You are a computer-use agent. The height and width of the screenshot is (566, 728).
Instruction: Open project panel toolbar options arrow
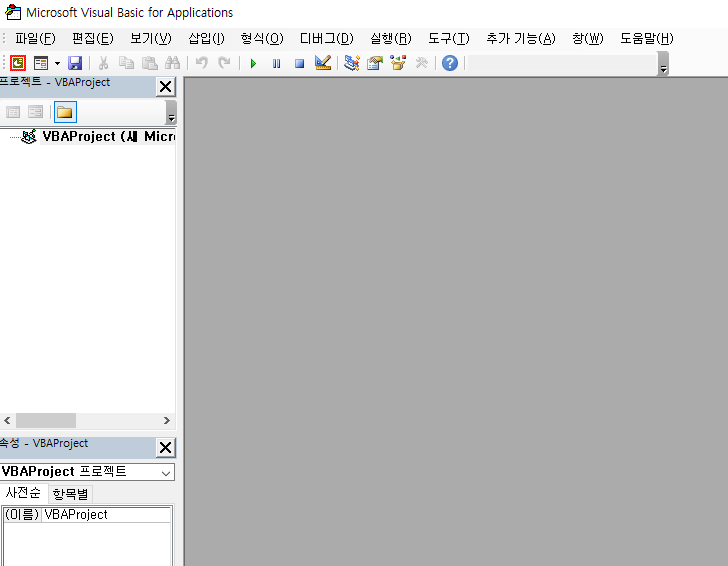tap(171, 112)
